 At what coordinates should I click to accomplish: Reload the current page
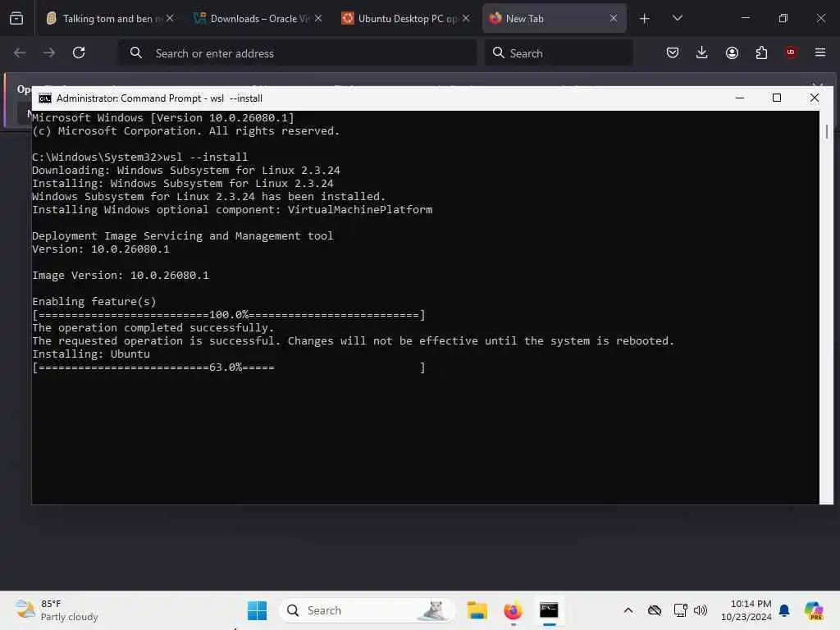[79, 52]
